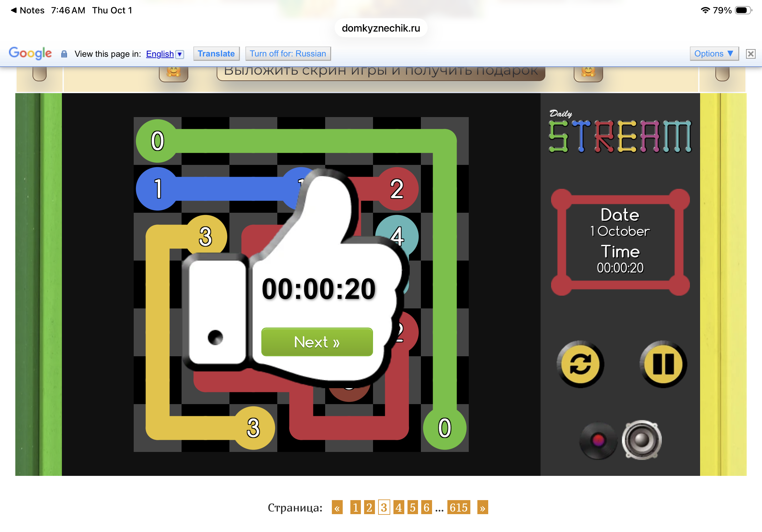Screen dimensions: 762x532
Task: Open next page with » arrow
Action: 482,507
